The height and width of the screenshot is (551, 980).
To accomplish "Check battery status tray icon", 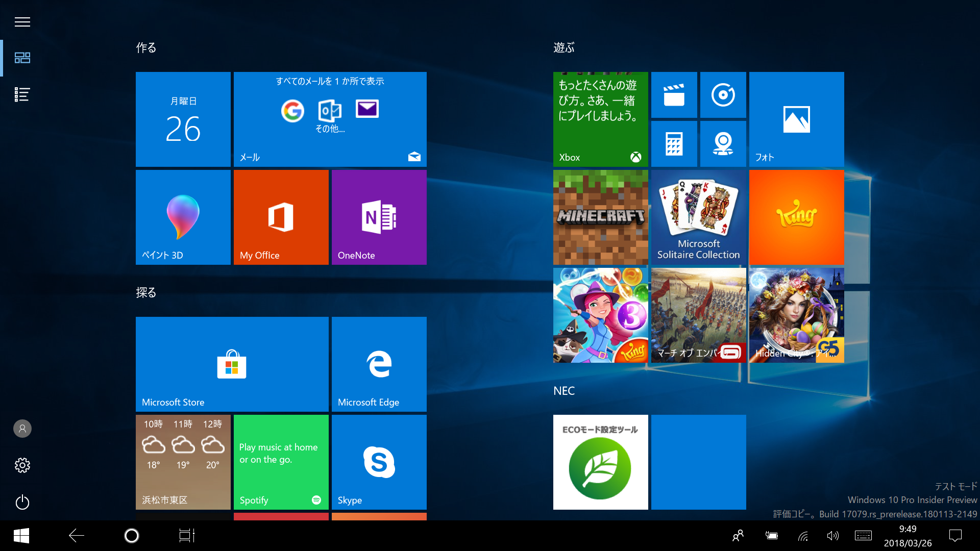I will point(771,536).
